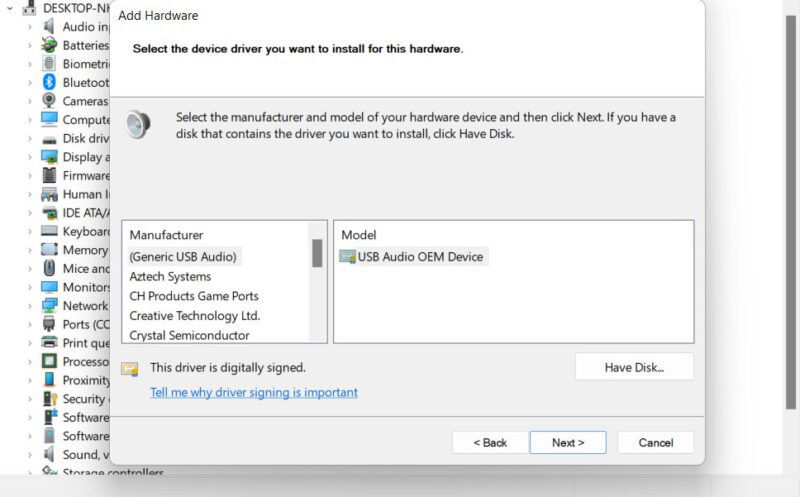Choose Crystal Semiconductor from manufacturers
The height and width of the screenshot is (497, 800).
pyautogui.click(x=189, y=335)
